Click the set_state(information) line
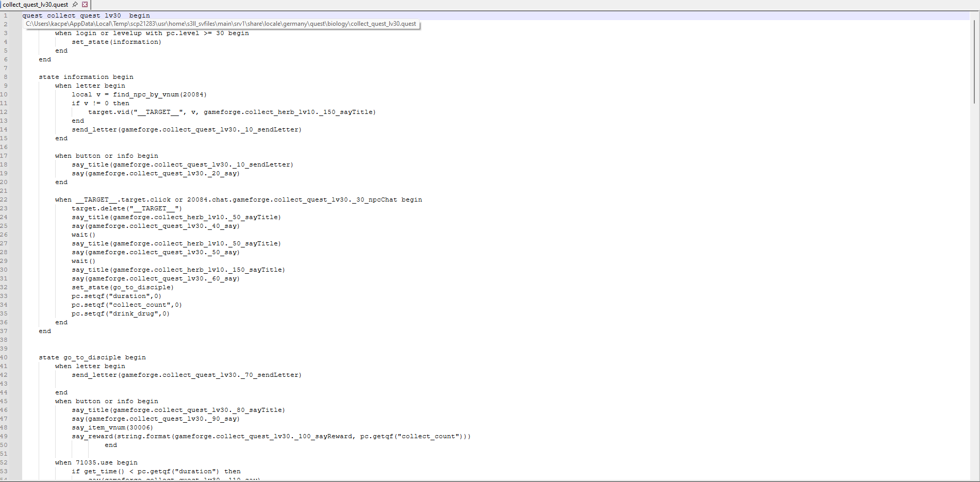Image resolution: width=980 pixels, height=482 pixels. click(116, 42)
